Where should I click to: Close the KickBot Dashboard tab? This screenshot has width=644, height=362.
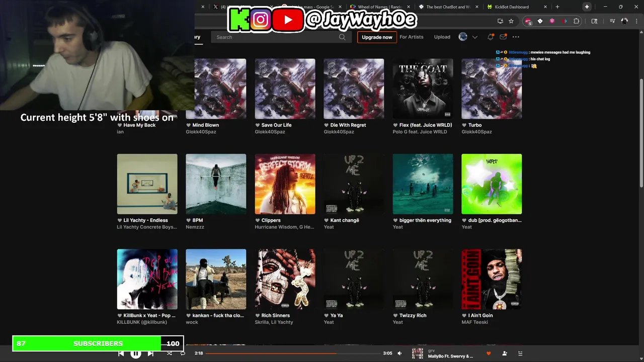545,7
